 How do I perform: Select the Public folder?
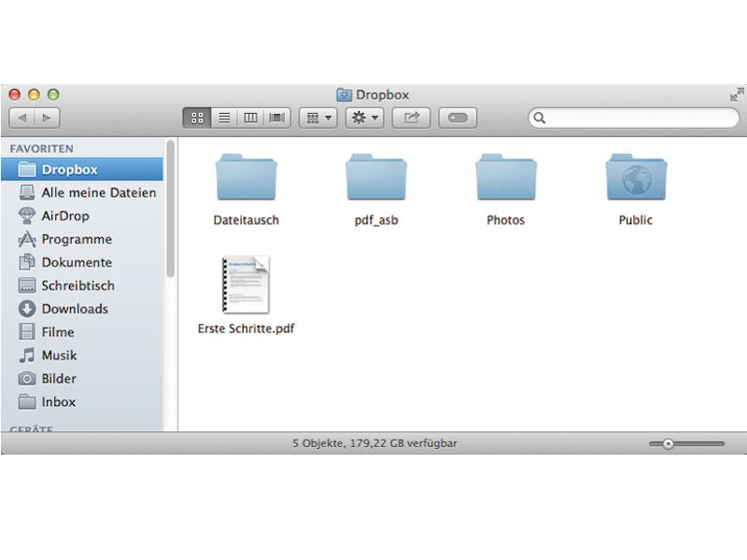tap(636, 189)
